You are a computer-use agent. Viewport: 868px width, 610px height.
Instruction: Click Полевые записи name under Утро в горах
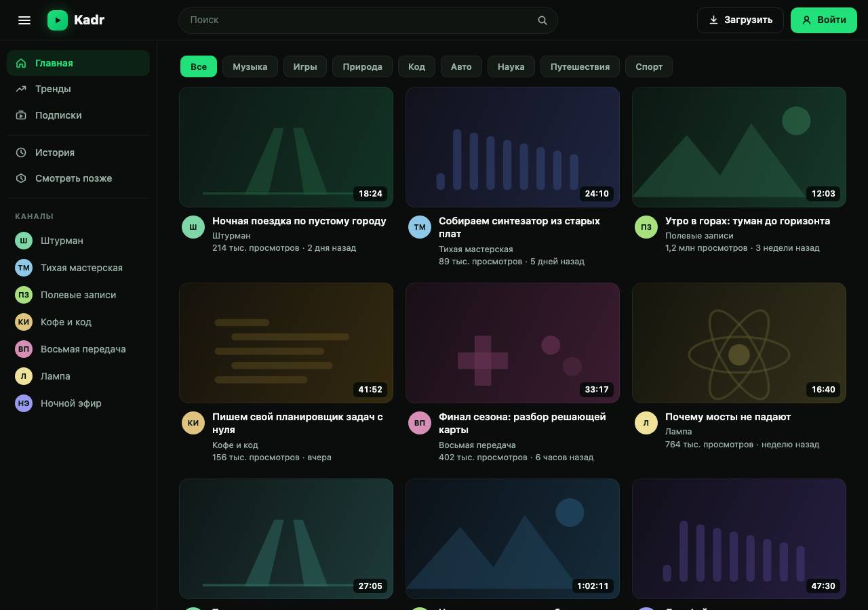(699, 236)
